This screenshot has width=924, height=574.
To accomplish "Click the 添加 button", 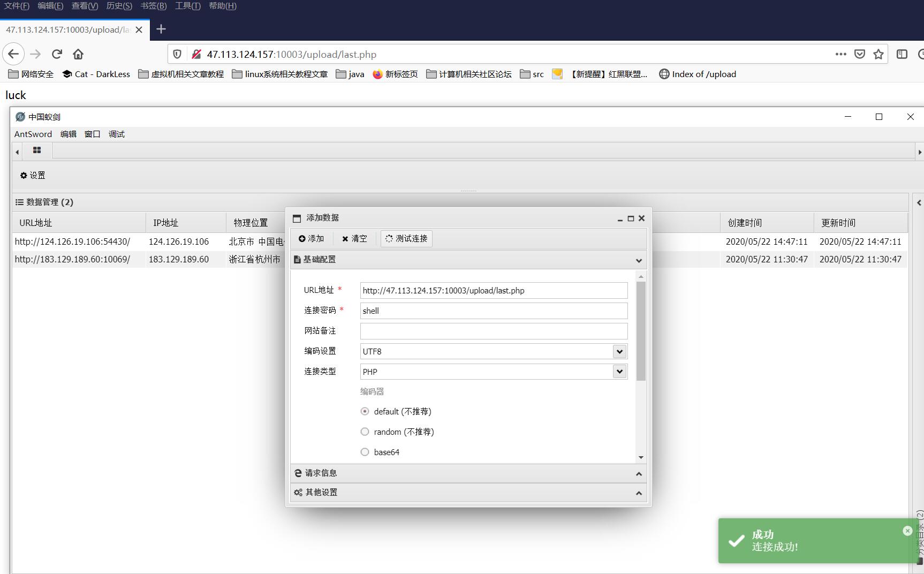I will pyautogui.click(x=312, y=238).
